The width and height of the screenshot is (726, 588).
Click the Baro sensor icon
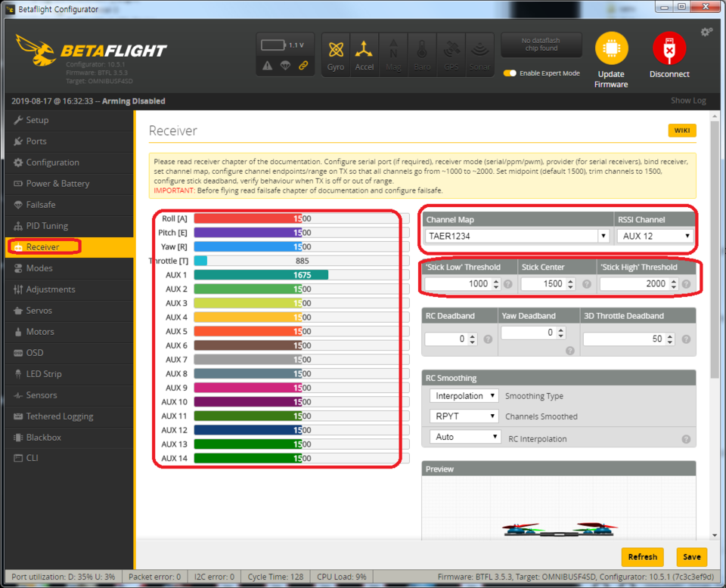tap(422, 54)
